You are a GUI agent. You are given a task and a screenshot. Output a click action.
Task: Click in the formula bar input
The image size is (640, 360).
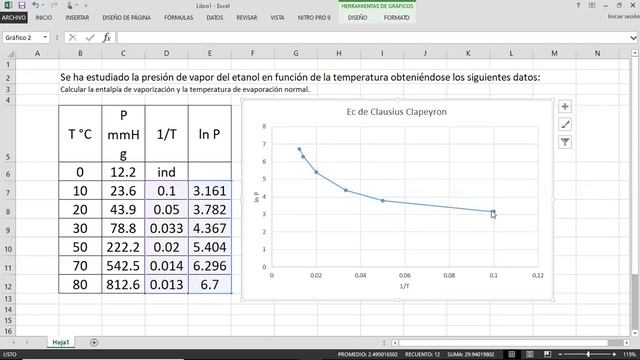[x=373, y=38]
